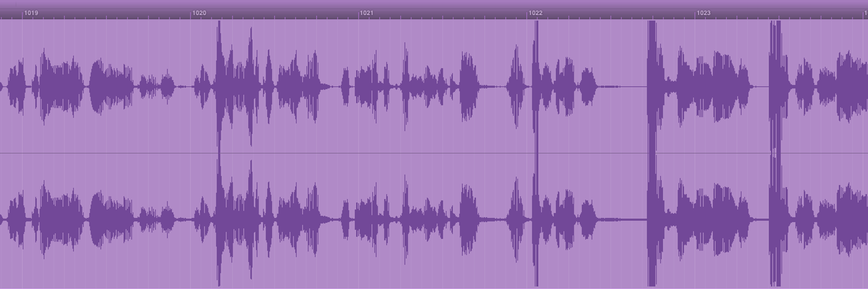Screen dimensions: 868x289
Task: Click ruler marker 1023
Action: tap(704, 13)
